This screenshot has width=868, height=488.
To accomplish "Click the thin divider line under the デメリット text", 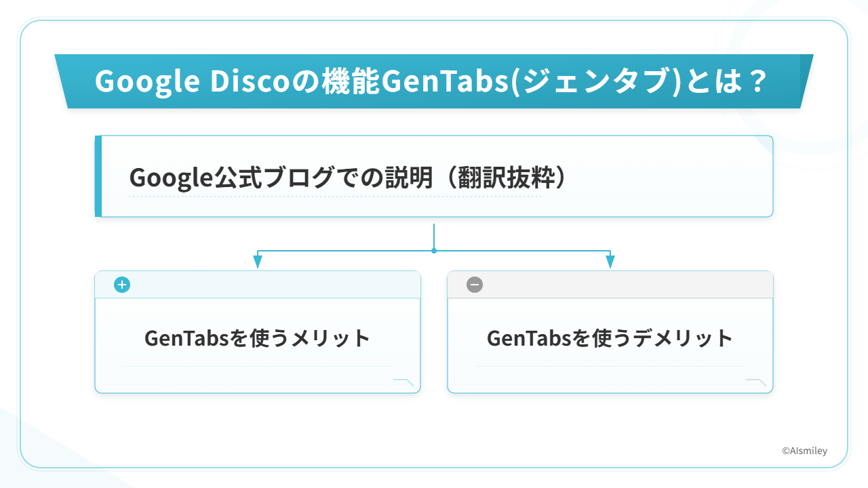I will [x=610, y=366].
